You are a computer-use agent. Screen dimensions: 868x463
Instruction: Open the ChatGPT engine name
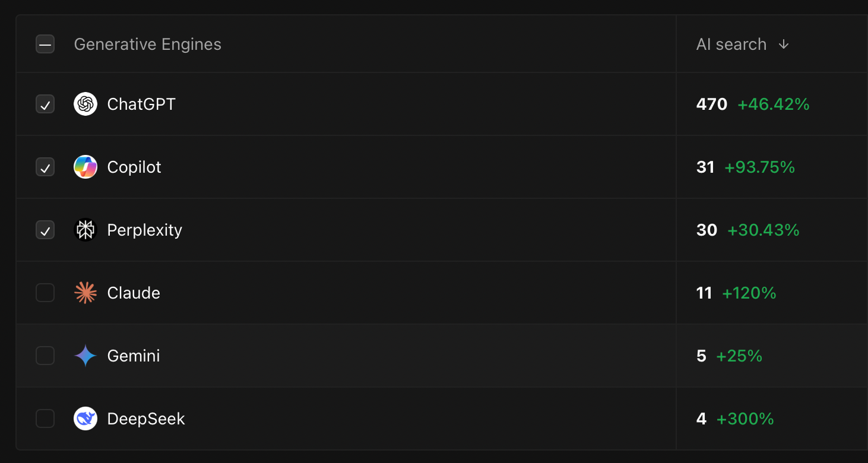[141, 104]
